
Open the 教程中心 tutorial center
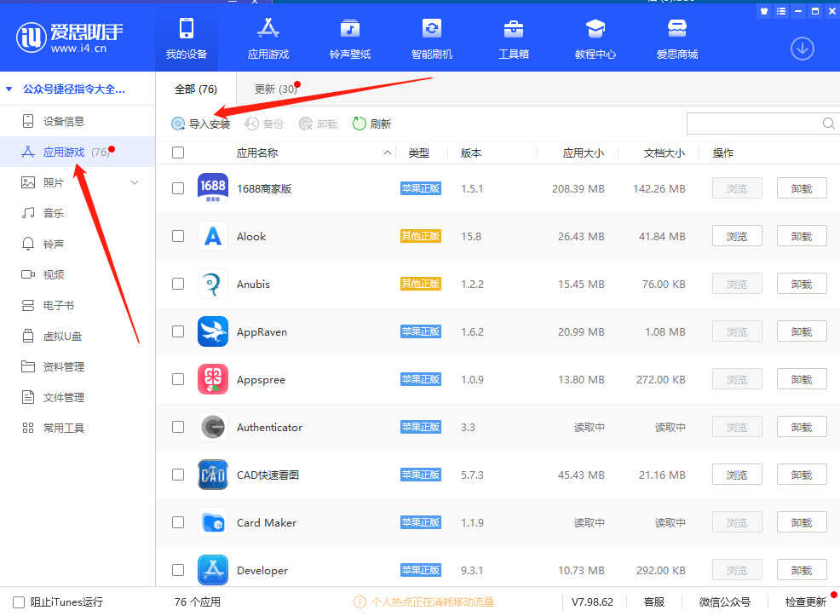595,37
